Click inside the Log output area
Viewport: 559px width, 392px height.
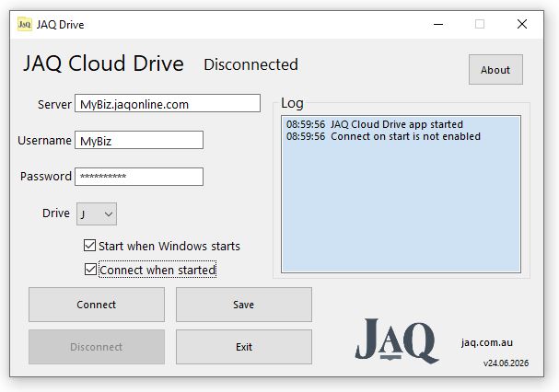pyautogui.click(x=402, y=194)
